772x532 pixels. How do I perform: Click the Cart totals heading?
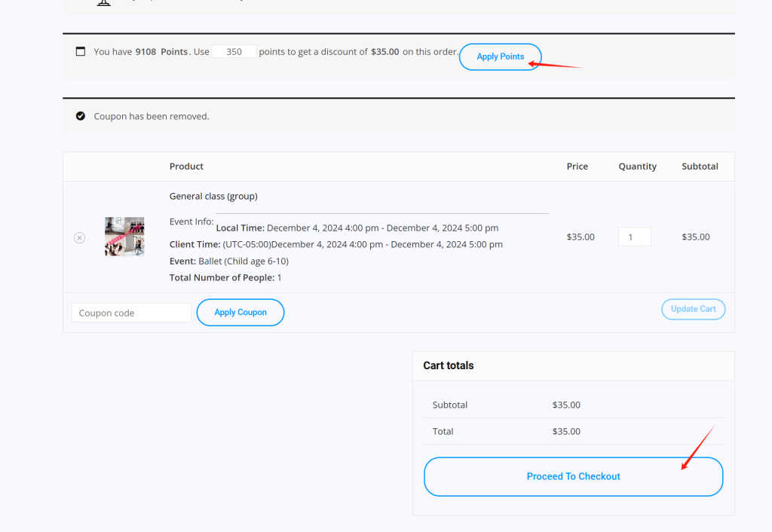[x=449, y=365]
